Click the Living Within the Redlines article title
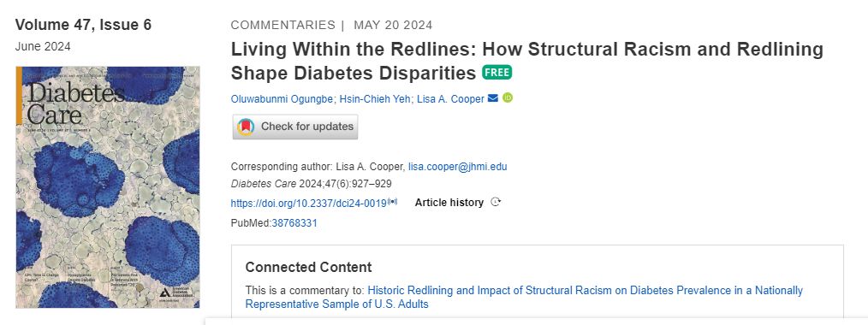 point(527,61)
